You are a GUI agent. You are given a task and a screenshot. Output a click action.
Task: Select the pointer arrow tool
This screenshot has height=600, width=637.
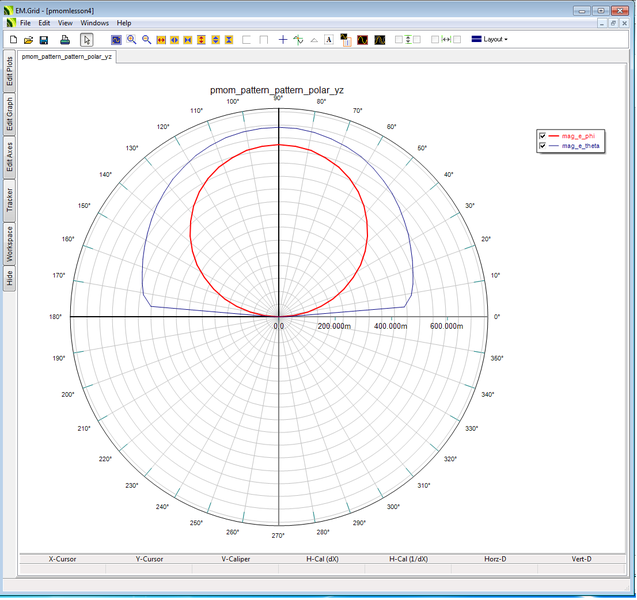(x=87, y=40)
